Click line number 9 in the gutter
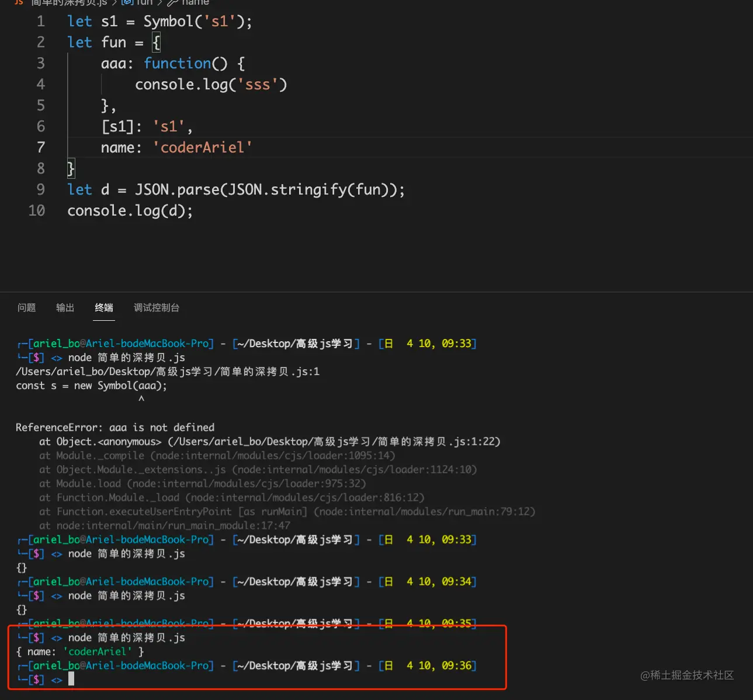This screenshot has width=753, height=700. point(40,190)
